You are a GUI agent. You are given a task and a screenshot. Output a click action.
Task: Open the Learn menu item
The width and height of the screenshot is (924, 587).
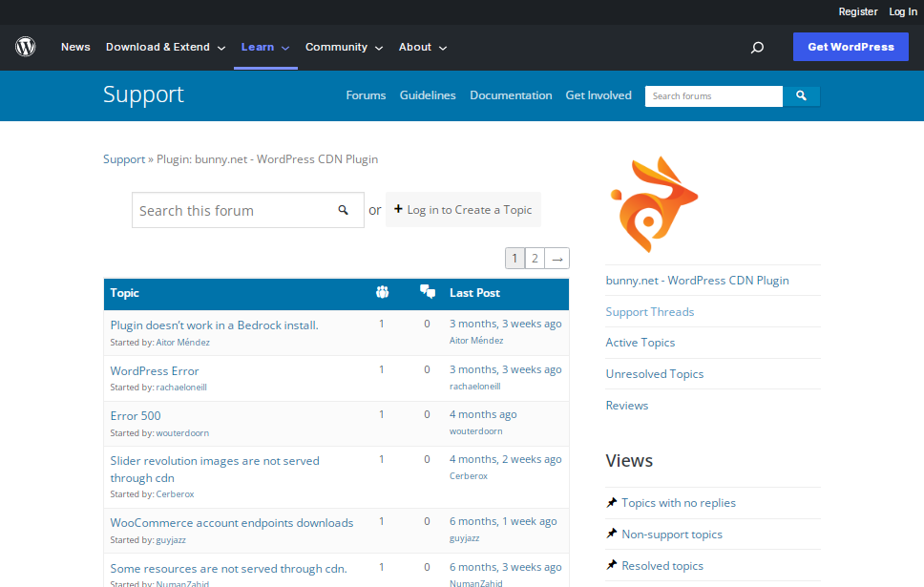pos(264,47)
